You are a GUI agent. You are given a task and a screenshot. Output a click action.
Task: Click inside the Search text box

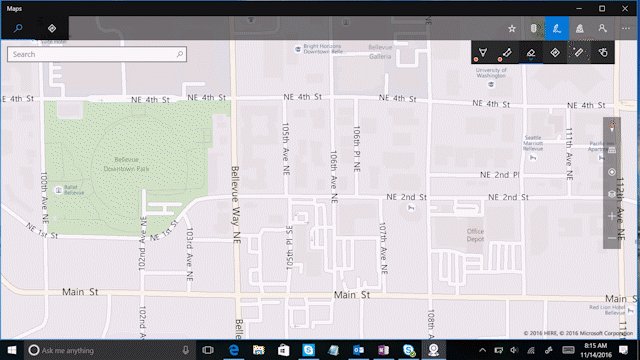coord(97,54)
